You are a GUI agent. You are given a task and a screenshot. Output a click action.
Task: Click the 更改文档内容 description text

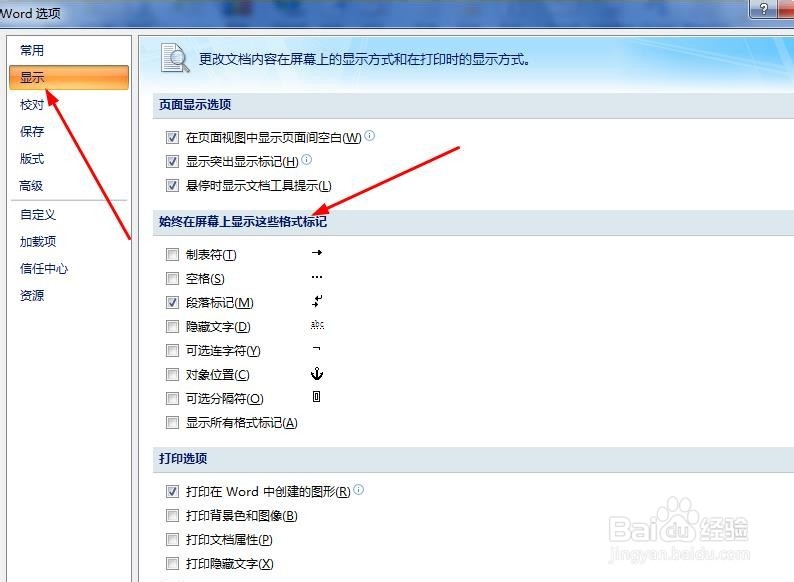pyautogui.click(x=364, y=59)
